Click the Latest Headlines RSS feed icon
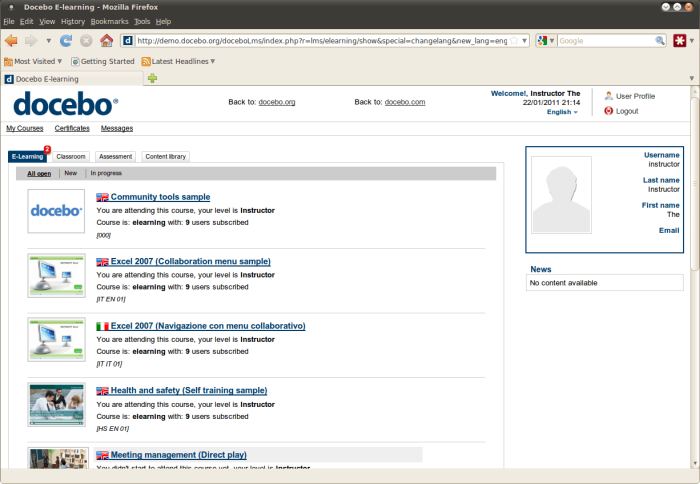 click(x=146, y=62)
